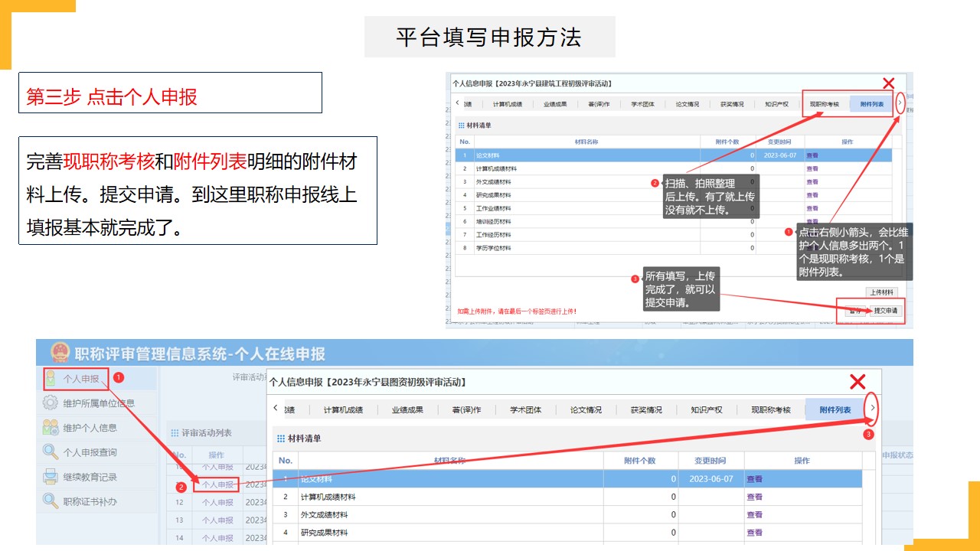Click the gear icon for 维护所属单位信息
The width and height of the screenshot is (980, 551).
[51, 403]
